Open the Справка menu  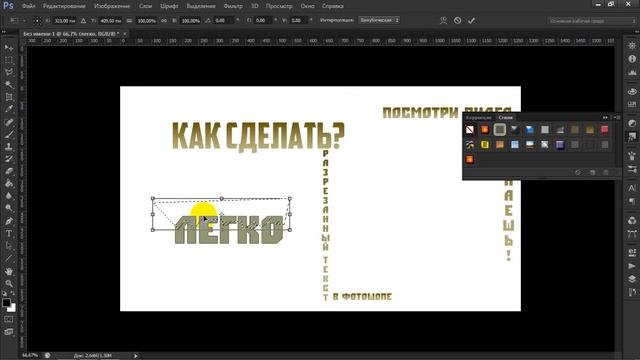(333, 6)
